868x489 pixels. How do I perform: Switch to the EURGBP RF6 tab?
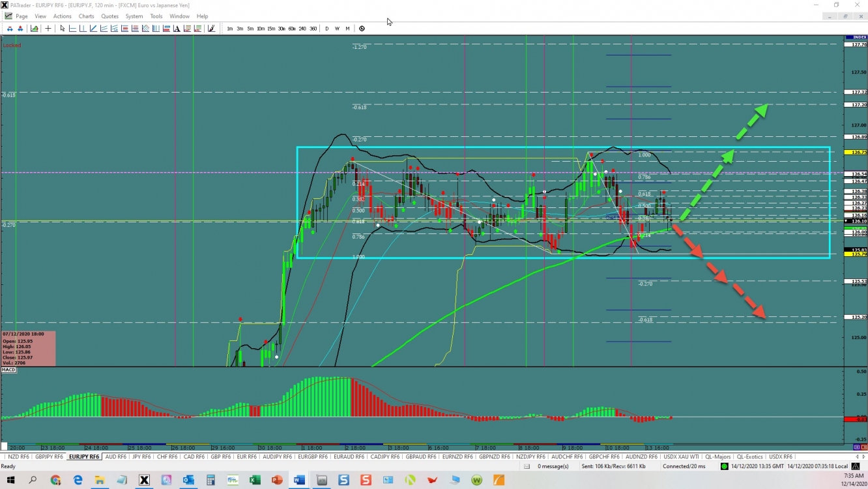pos(313,457)
